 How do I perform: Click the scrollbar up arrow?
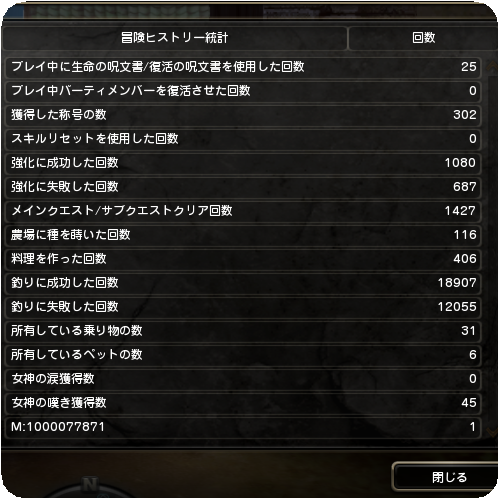(x=491, y=66)
